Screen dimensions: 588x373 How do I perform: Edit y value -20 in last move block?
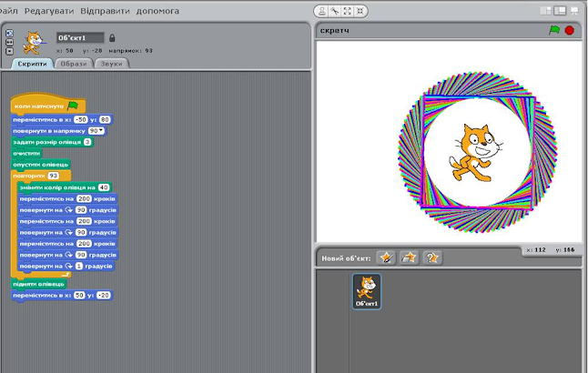pyautogui.click(x=103, y=296)
